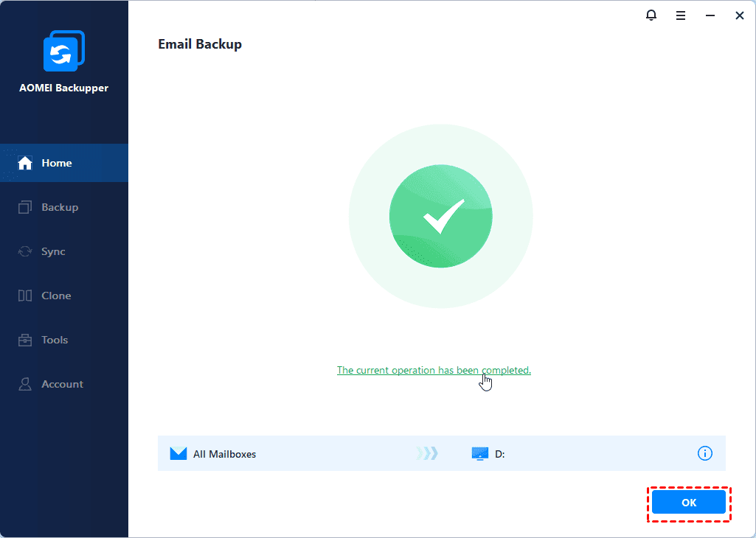
Task: Click the Tools toolbox icon
Action: coord(25,340)
